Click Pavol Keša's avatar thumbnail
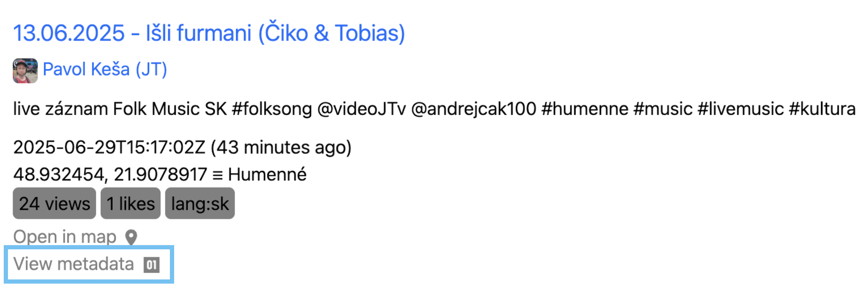 (x=25, y=71)
